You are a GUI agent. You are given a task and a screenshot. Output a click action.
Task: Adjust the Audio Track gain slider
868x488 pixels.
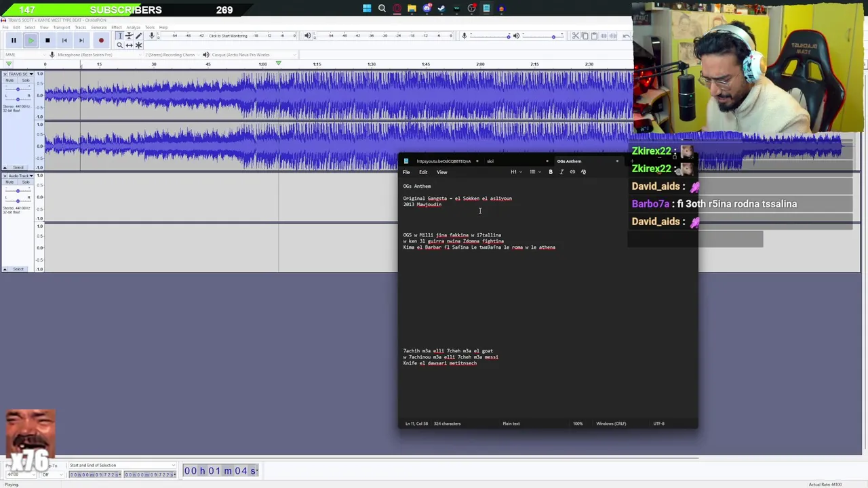pyautogui.click(x=18, y=190)
